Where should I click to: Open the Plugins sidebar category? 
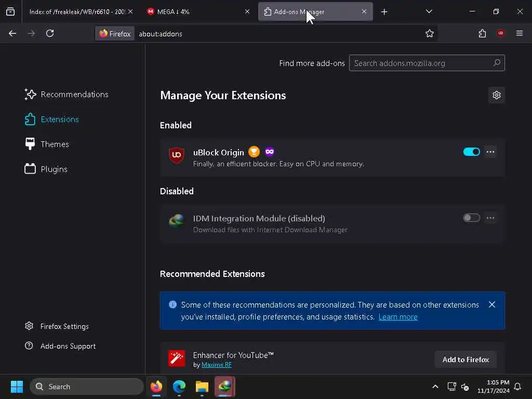(46, 169)
